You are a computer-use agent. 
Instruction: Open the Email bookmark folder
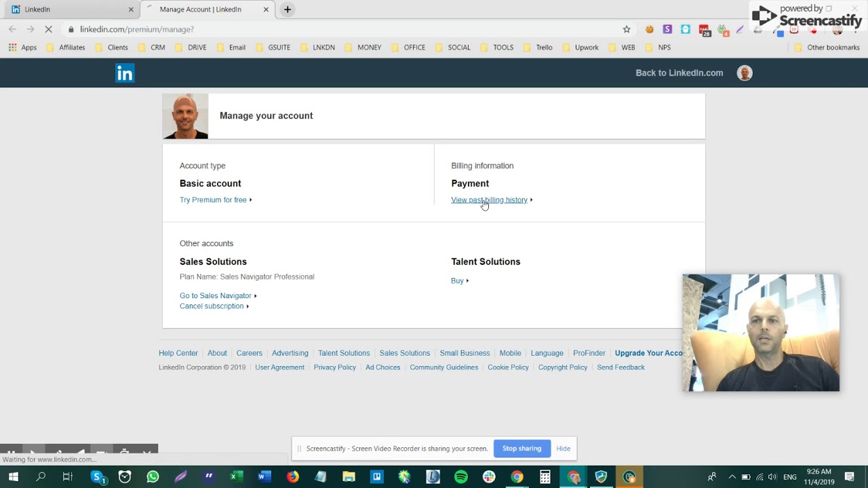231,47
